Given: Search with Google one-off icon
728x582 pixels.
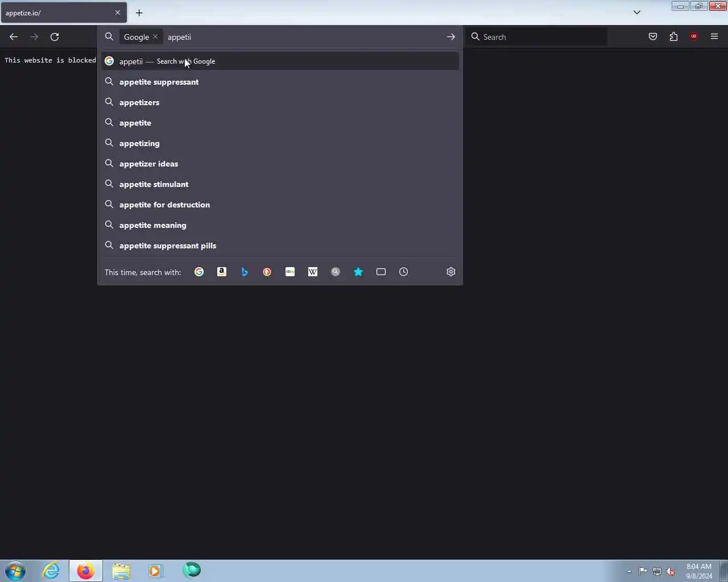Looking at the screenshot, I should pyautogui.click(x=199, y=272).
